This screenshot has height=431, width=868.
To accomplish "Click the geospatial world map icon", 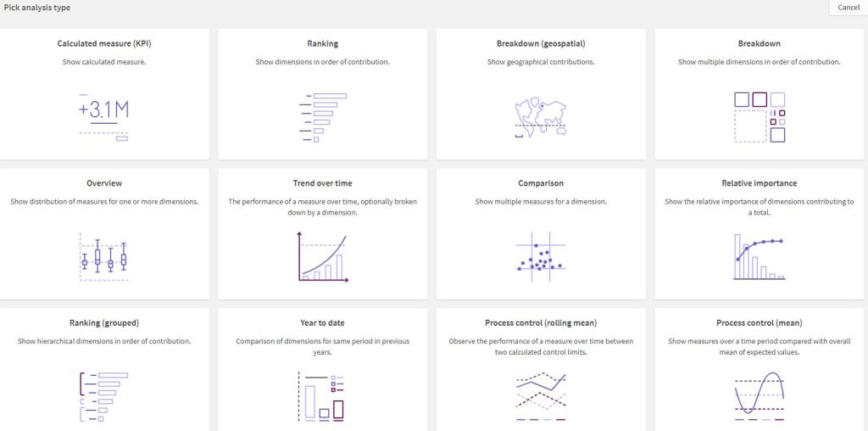I will [x=541, y=116].
